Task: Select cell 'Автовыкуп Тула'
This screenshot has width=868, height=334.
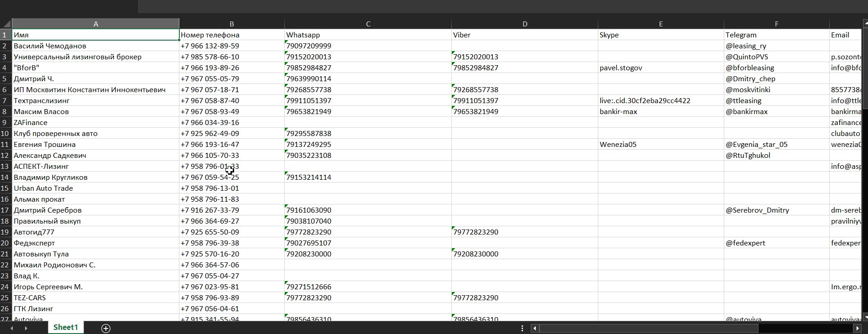Action: coord(96,254)
